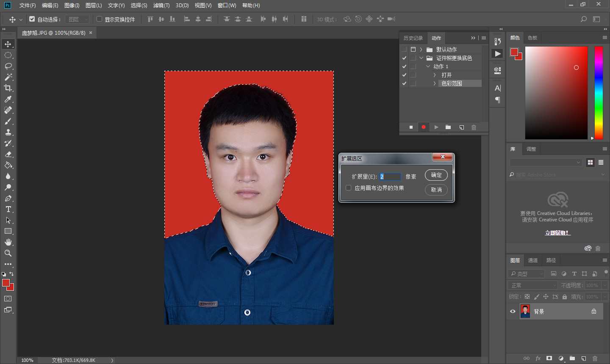This screenshot has height=364, width=610.
Task: Select the Eraser tool
Action: click(8, 154)
